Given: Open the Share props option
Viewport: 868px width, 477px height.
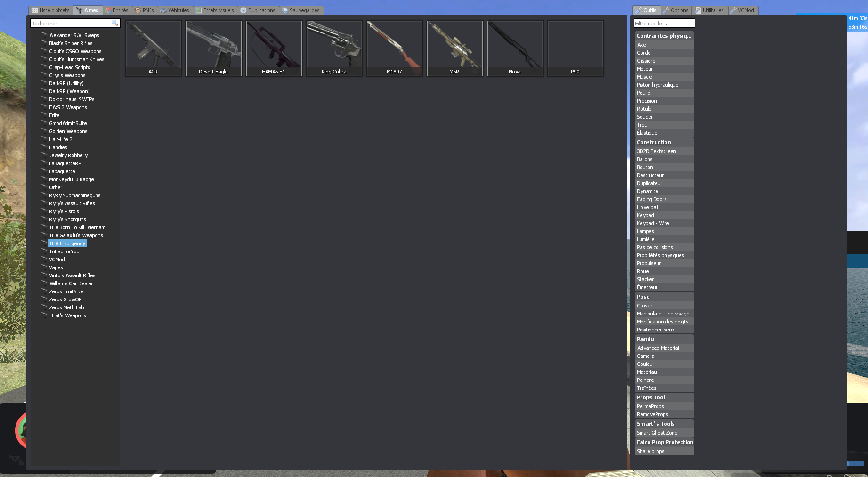Looking at the screenshot, I should pyautogui.click(x=664, y=451).
